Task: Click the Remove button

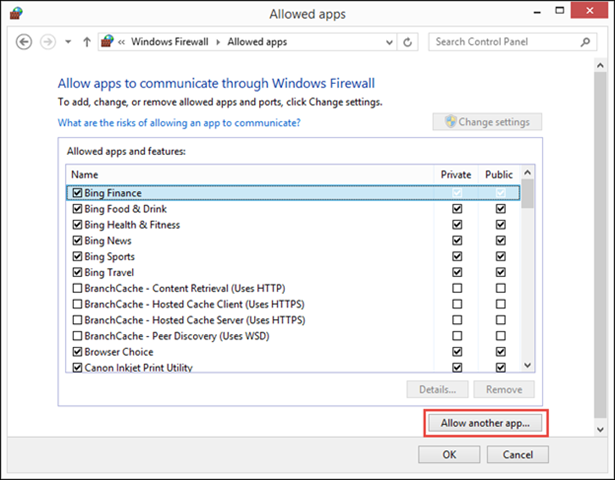Action: coord(504,389)
